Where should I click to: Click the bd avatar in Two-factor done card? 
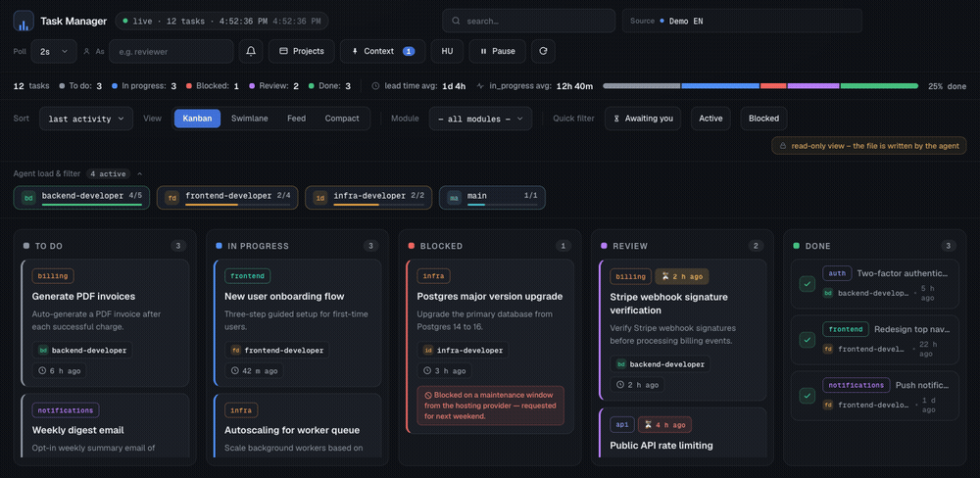point(827,293)
